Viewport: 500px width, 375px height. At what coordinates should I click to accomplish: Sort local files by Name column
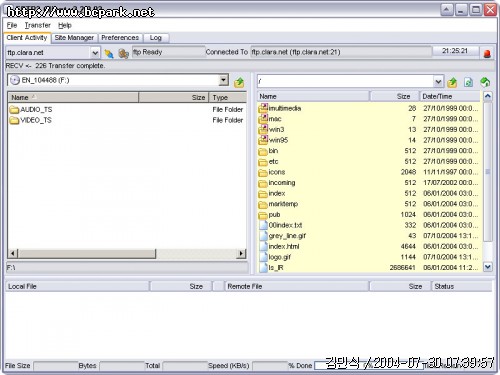pyautogui.click(x=73, y=97)
